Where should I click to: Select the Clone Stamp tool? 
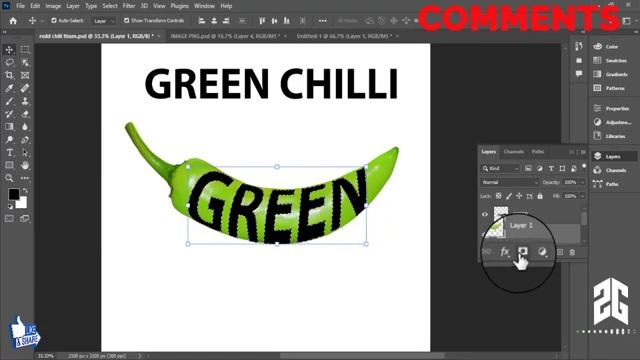[25, 101]
